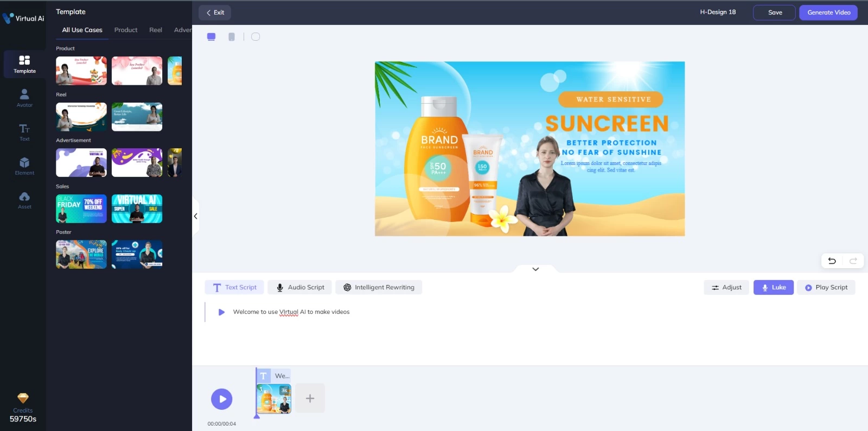The width and height of the screenshot is (868, 431).
Task: Click Generate Video
Action: pos(828,12)
